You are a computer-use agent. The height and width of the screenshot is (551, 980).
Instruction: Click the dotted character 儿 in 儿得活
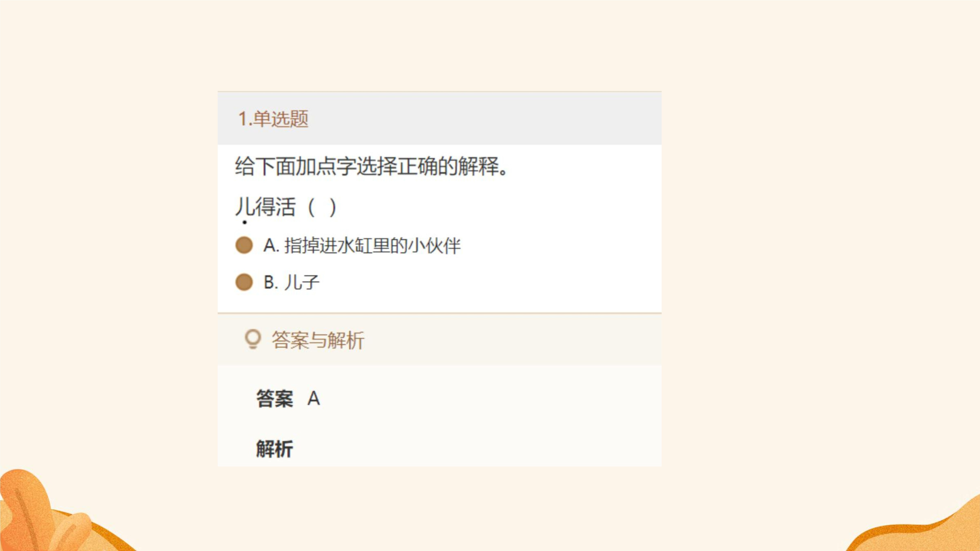coord(245,207)
